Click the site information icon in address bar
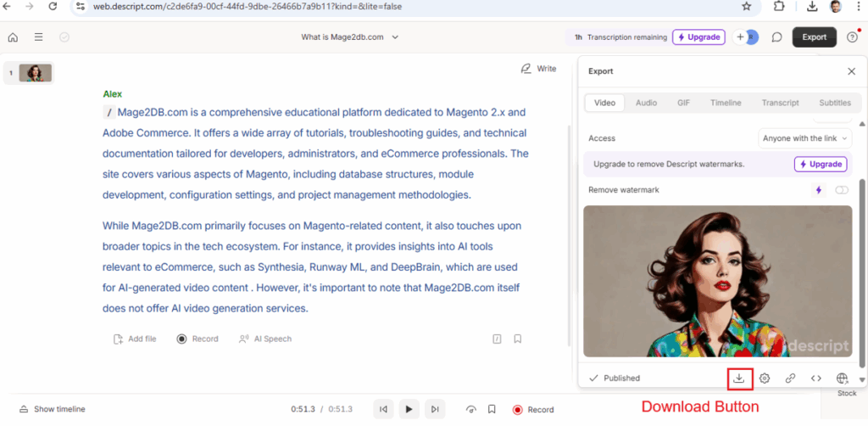The height and width of the screenshot is (426, 868). pyautogui.click(x=81, y=7)
